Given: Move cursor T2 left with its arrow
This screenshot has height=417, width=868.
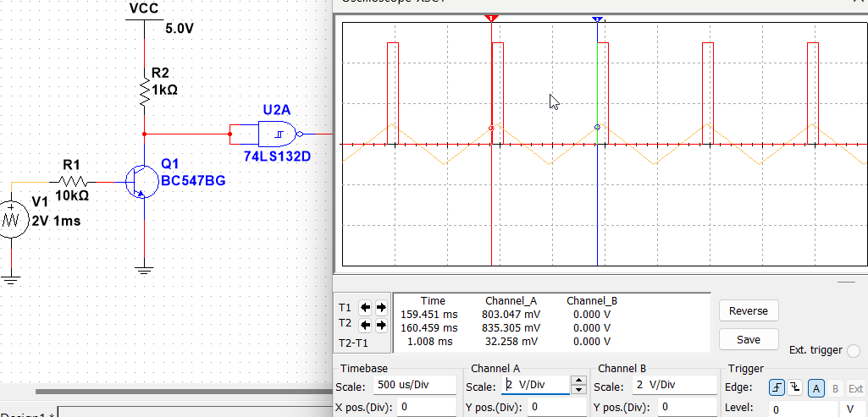Looking at the screenshot, I should click(x=365, y=325).
